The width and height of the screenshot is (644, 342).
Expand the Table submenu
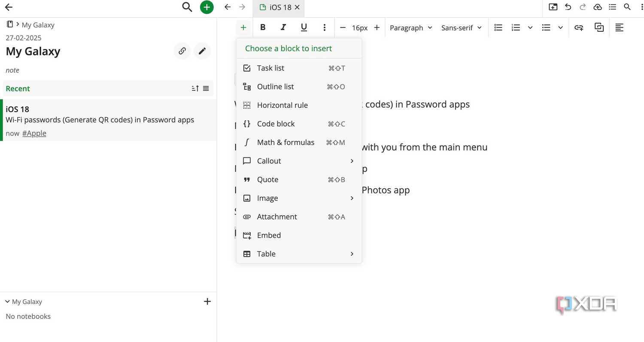[299, 253]
